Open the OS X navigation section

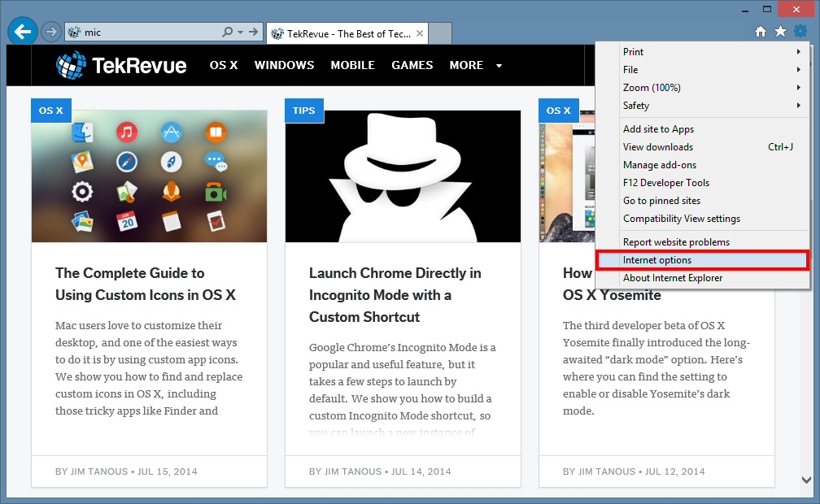coord(224,65)
